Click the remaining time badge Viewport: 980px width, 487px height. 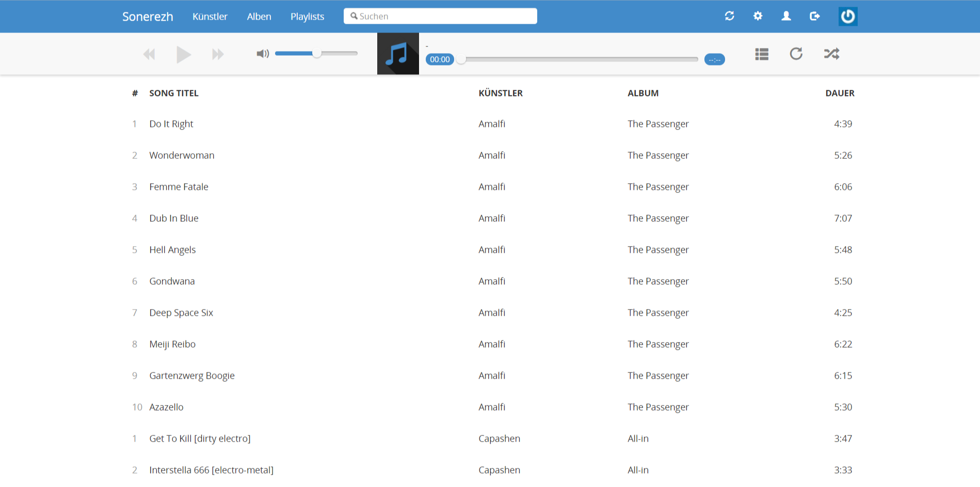[x=715, y=59]
